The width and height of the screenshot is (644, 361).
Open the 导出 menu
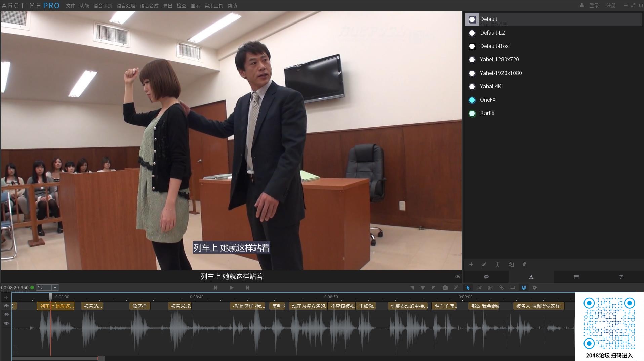pyautogui.click(x=168, y=6)
